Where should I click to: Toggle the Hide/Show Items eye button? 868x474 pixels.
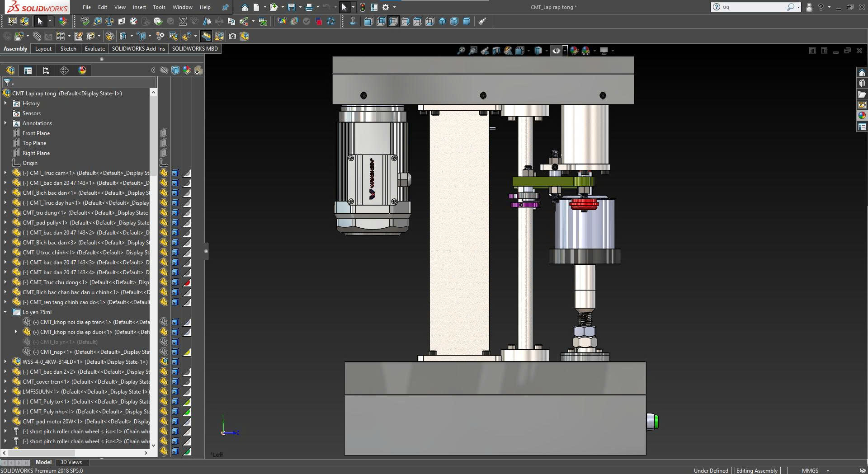pyautogui.click(x=556, y=51)
